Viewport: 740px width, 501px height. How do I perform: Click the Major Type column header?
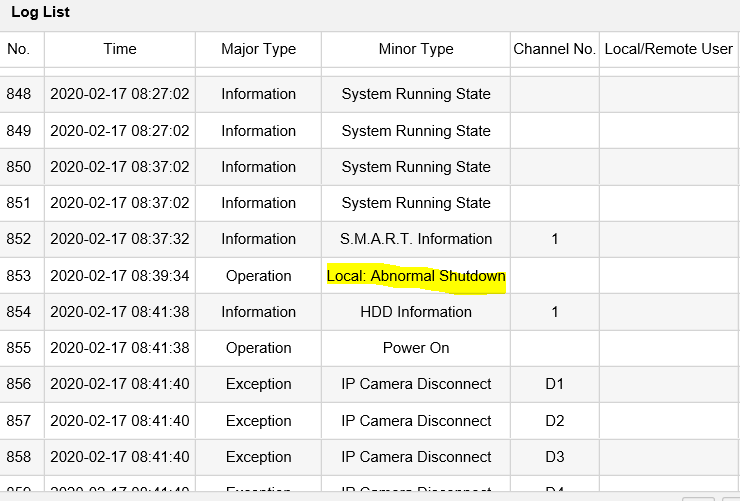click(x=258, y=49)
